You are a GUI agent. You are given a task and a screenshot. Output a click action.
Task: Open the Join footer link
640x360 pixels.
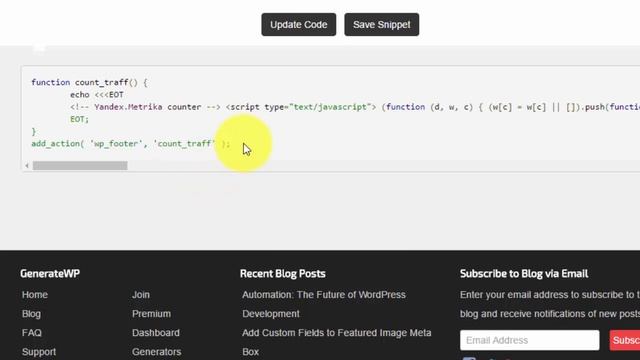click(x=141, y=295)
